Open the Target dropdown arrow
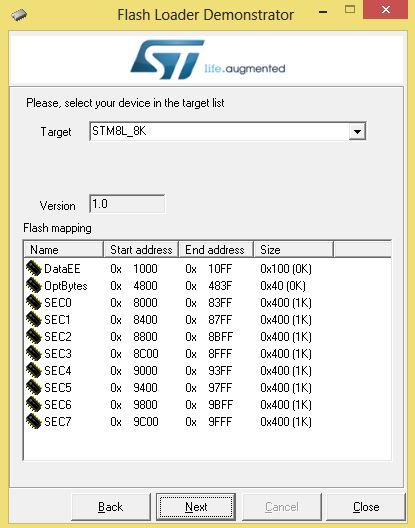Screen dimensions: 415x528 357,131
